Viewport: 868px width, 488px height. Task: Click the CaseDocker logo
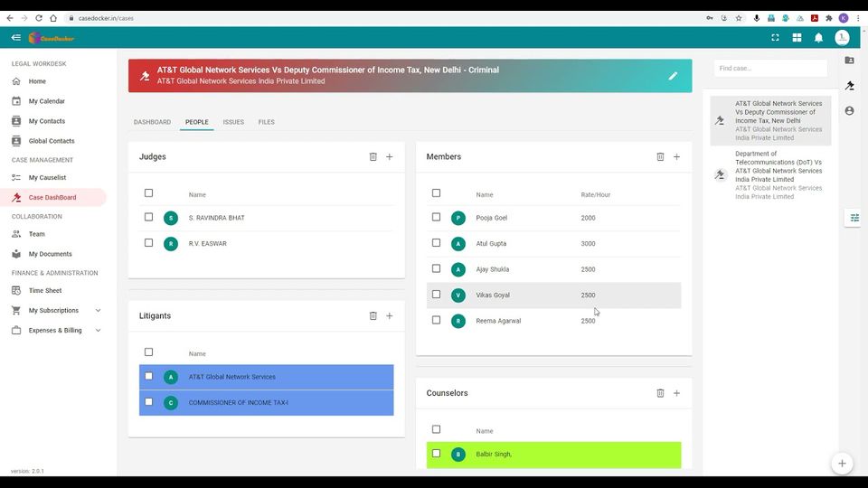[52, 38]
